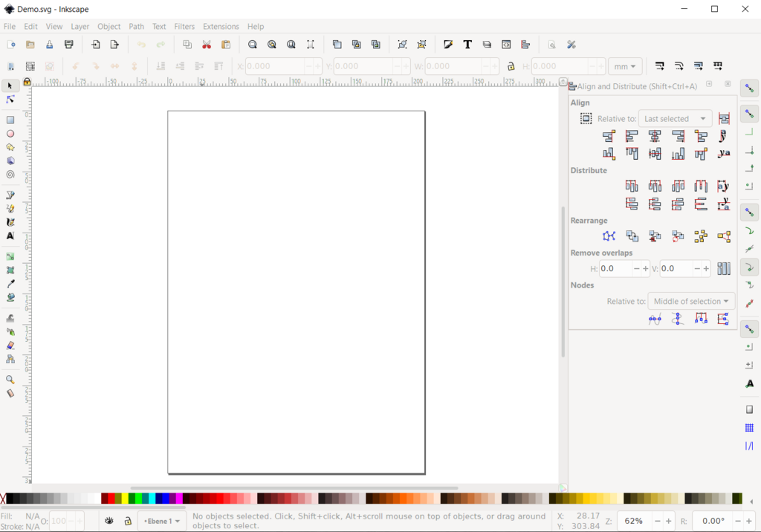Toggle the width-height lock icon

[511, 67]
